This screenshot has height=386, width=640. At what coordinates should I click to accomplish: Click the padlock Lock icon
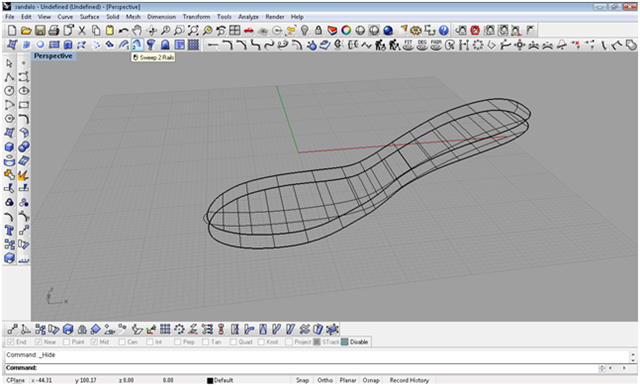coord(318,31)
